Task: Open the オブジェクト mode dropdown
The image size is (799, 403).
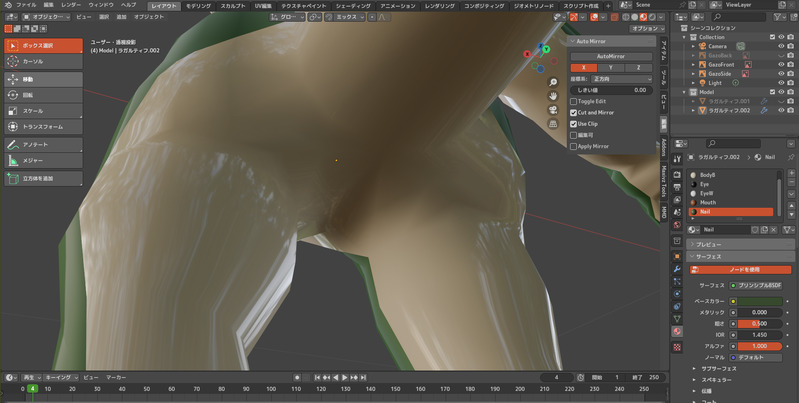Action: coord(46,17)
